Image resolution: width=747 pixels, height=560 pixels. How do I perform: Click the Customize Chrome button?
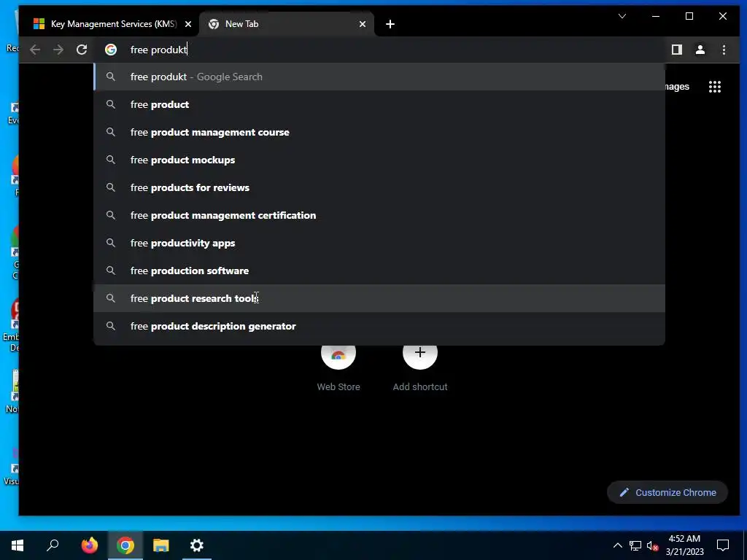(667, 492)
